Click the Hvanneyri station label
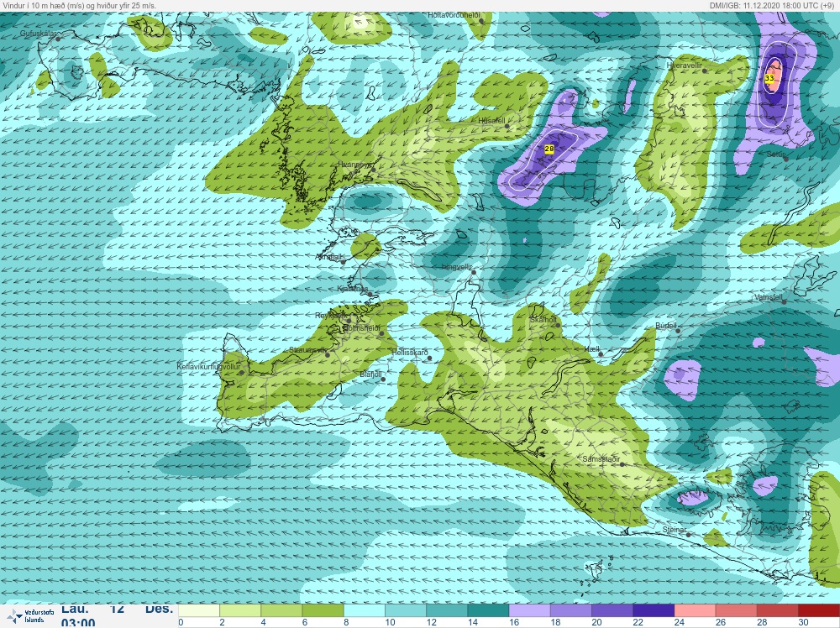Screen dimensions: 840x628 354,165
